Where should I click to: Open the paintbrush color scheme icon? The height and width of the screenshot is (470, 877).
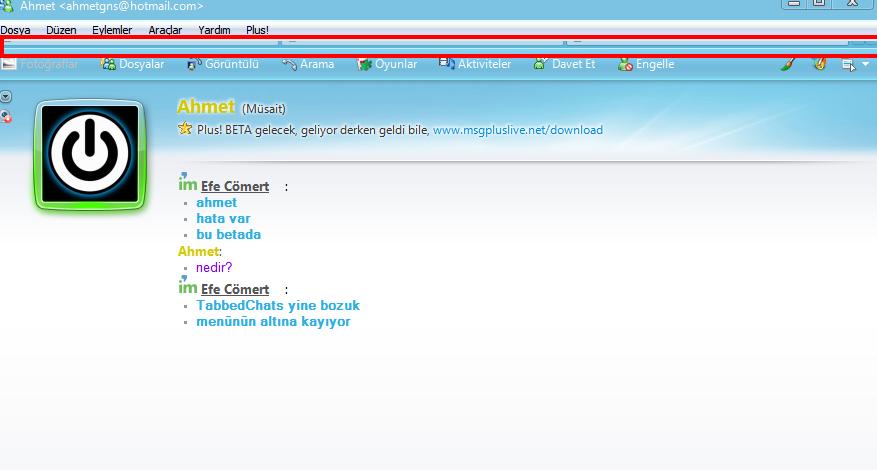(x=788, y=64)
